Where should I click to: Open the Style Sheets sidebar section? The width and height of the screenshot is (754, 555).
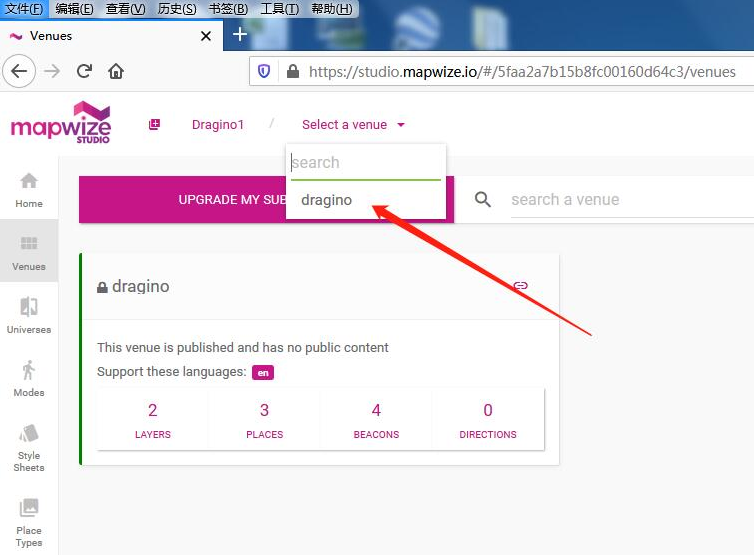29,447
